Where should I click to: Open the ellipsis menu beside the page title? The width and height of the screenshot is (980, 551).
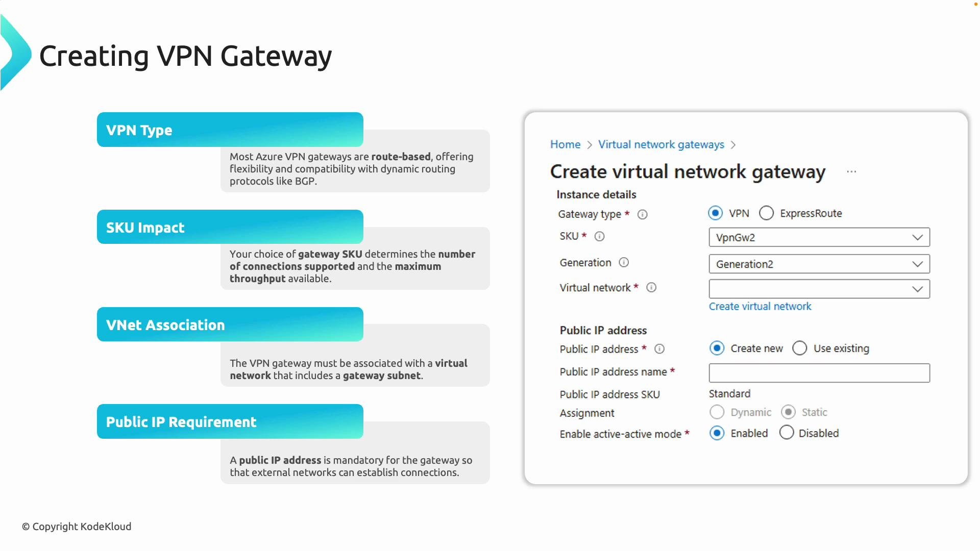851,172
